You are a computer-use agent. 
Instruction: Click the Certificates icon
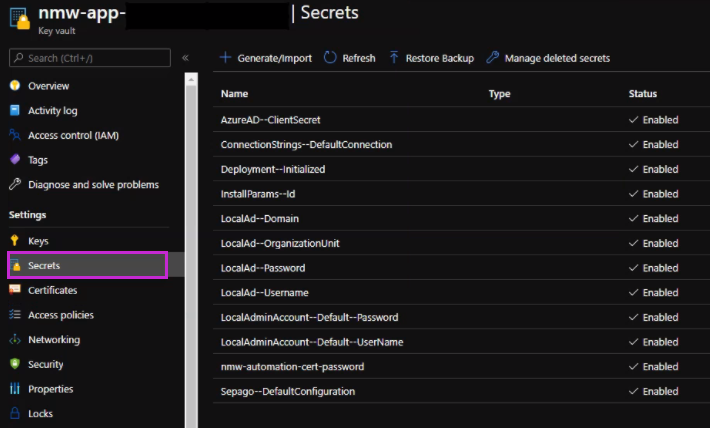15,289
